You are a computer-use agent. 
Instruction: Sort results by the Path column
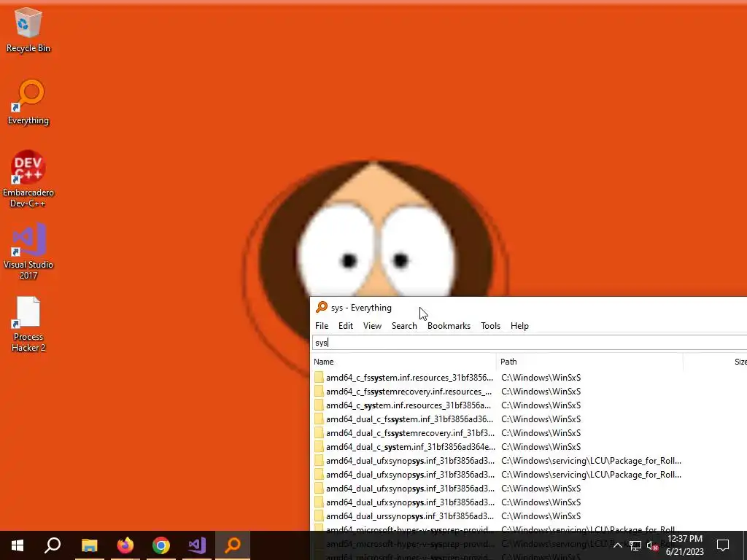(x=589, y=362)
